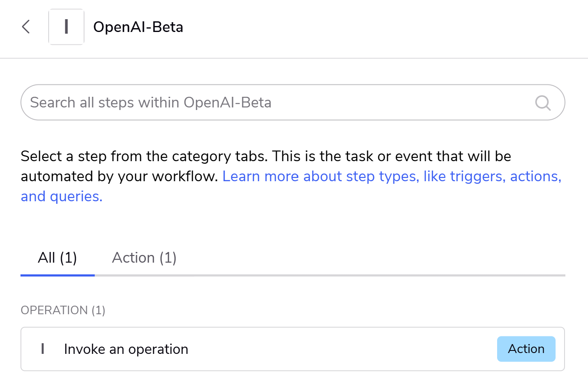The width and height of the screenshot is (588, 385).
Task: Click the header bar right of the OpenAI-Beta title
Action: pyautogui.click(x=384, y=27)
